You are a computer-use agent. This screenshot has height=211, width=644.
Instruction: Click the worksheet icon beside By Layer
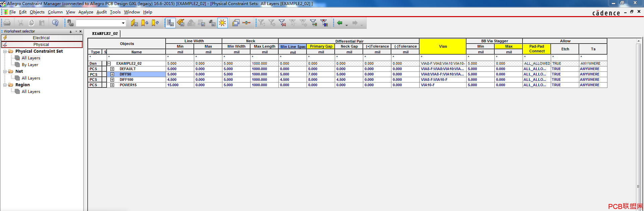pos(17,65)
